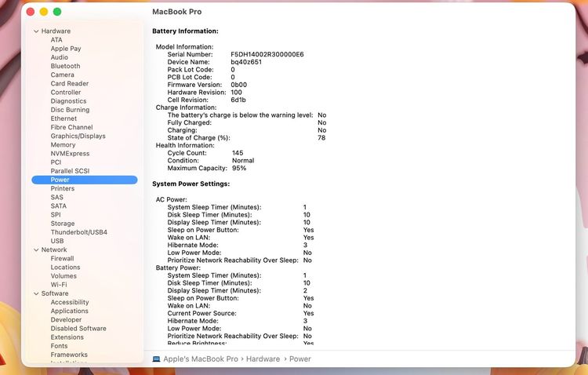588x375 pixels.
Task: Open Parallel SCSI entry
Action: 70,171
